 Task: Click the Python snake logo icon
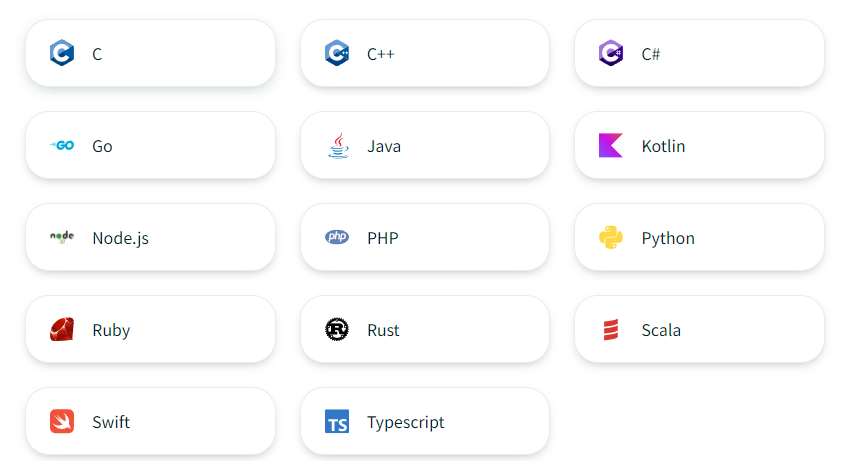[x=611, y=237]
